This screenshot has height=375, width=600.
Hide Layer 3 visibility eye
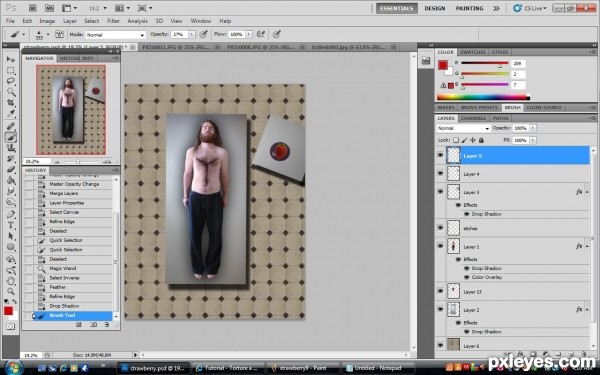tap(440, 191)
